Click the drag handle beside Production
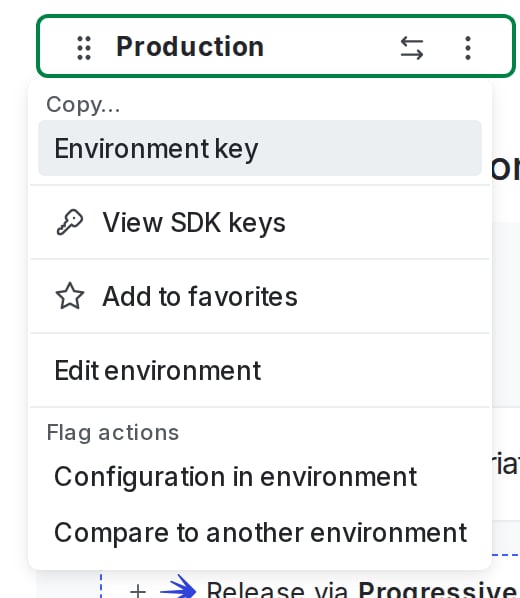520x598 pixels. click(84, 48)
